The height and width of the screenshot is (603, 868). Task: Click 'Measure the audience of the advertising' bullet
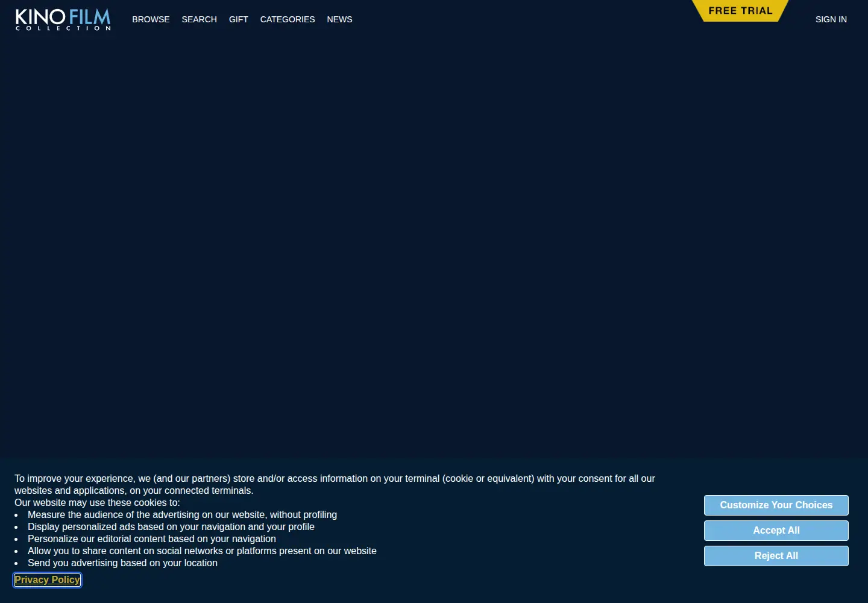click(x=182, y=515)
